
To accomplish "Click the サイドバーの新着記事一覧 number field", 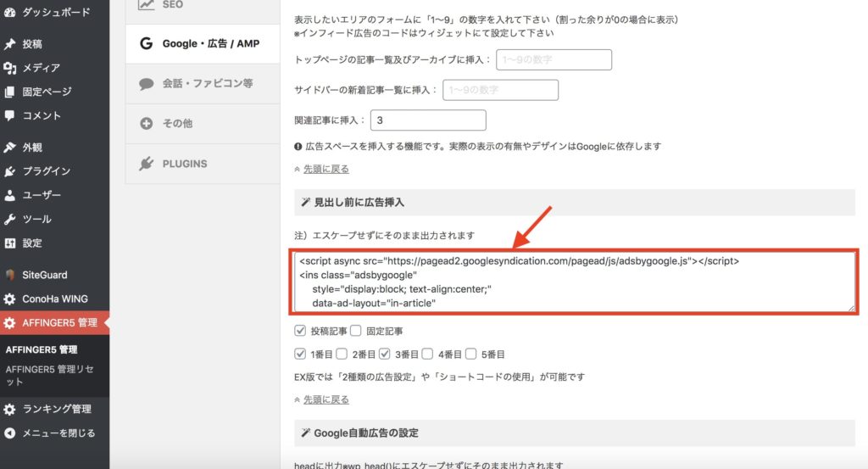I will pos(500,90).
